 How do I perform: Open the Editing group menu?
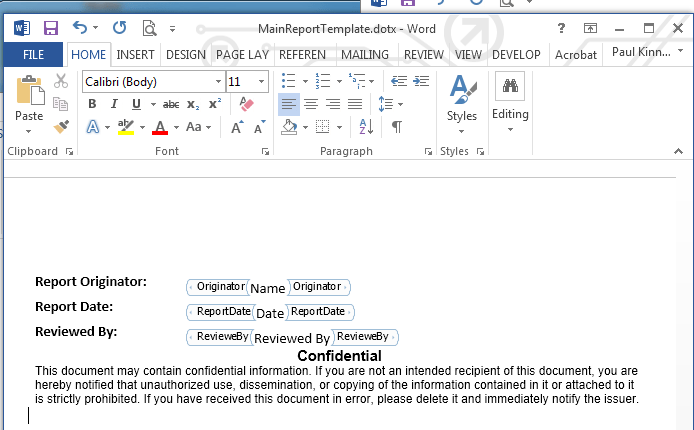point(510,103)
